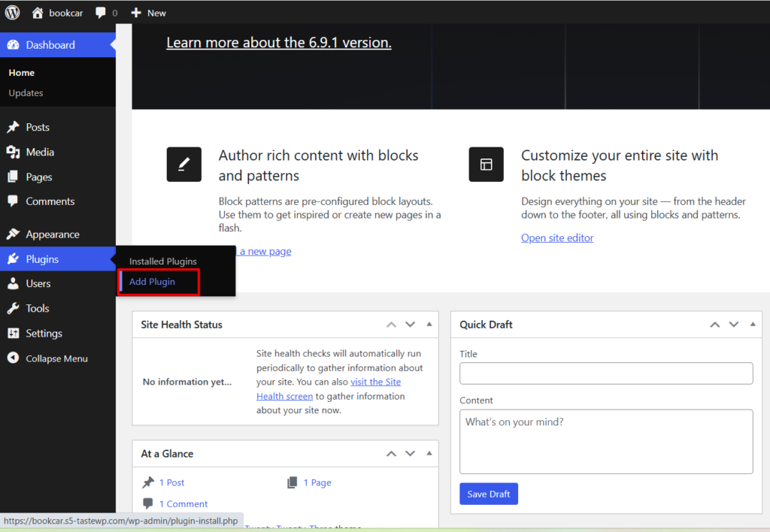Viewport: 770px width, 532px height.
Task: Move Site Health Status panel down
Action: click(410, 325)
